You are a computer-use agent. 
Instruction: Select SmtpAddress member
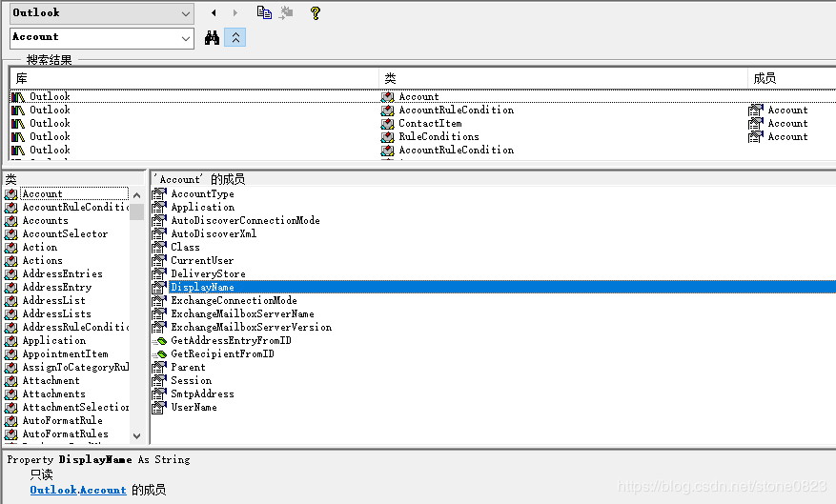coord(202,393)
